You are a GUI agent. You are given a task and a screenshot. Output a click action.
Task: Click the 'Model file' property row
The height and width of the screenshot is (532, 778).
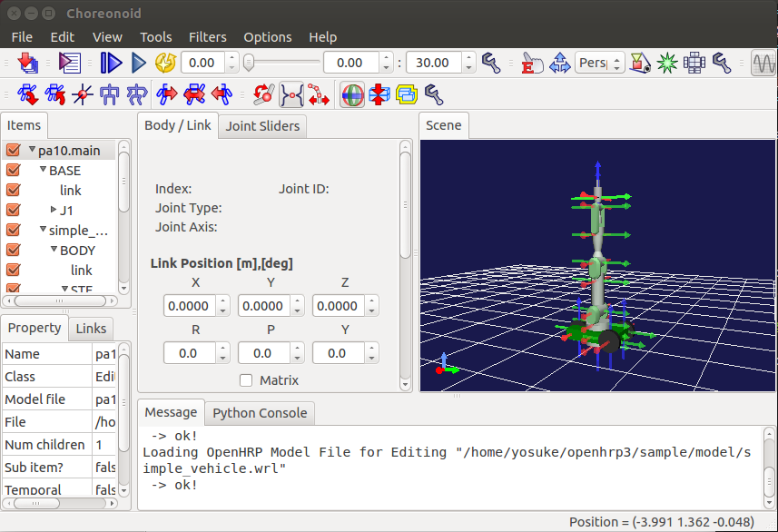click(x=60, y=399)
